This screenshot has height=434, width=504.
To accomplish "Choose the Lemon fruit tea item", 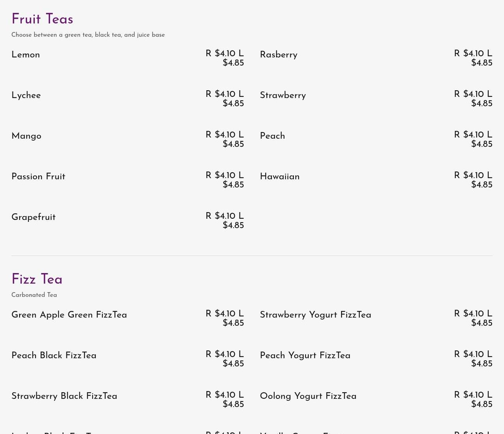I will 26,55.
